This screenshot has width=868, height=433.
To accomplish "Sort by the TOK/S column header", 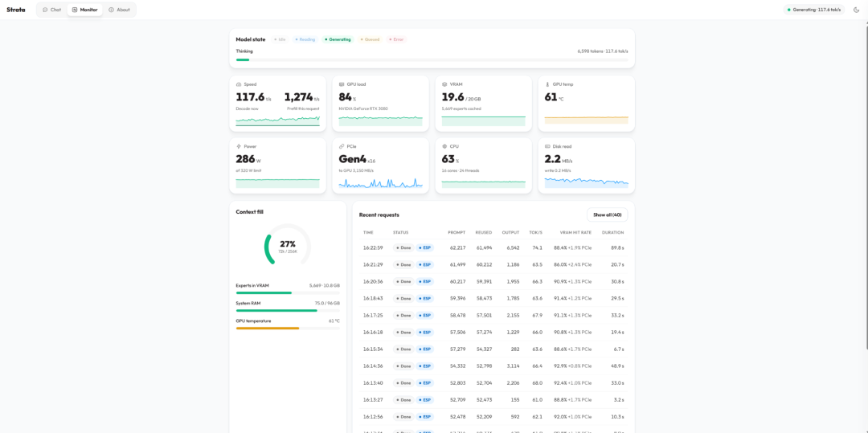I will pyautogui.click(x=535, y=233).
